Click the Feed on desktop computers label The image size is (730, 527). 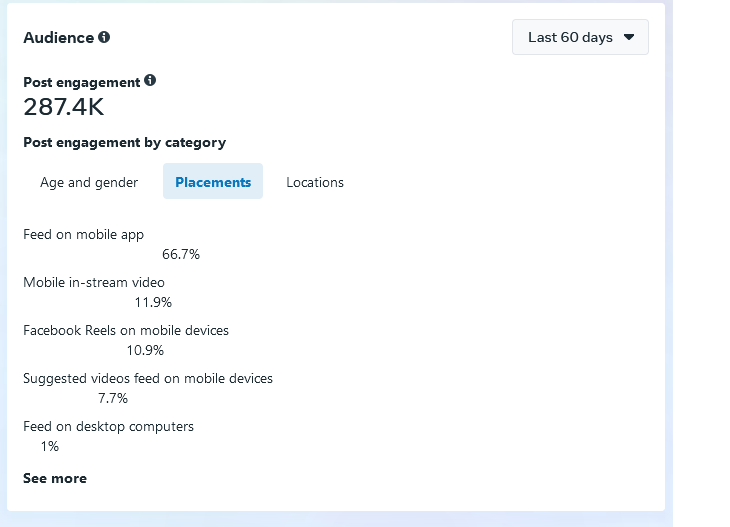coord(108,426)
